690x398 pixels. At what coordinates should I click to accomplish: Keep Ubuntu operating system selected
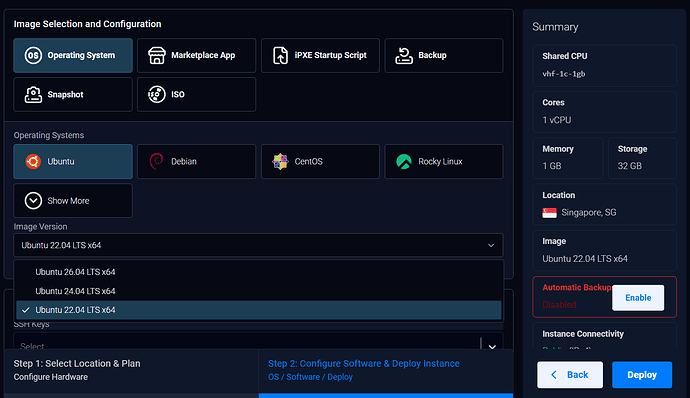(x=73, y=162)
